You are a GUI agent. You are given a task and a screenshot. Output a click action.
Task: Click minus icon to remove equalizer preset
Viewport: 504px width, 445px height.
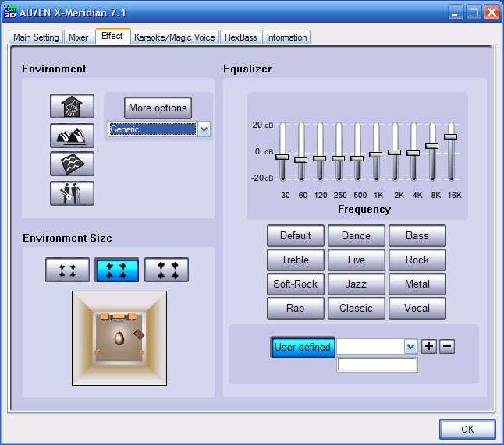click(447, 347)
